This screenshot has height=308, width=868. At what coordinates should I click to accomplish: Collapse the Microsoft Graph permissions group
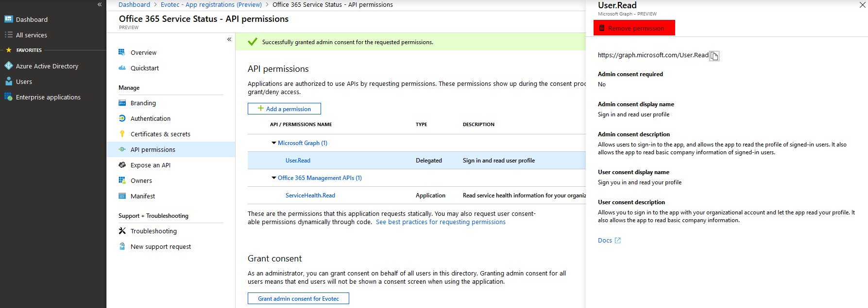pyautogui.click(x=274, y=143)
